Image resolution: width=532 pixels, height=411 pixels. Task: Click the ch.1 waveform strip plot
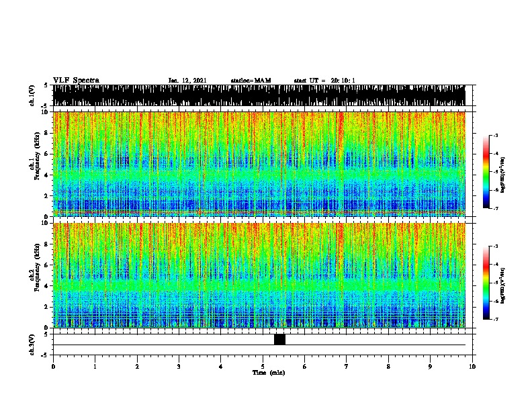259,95
